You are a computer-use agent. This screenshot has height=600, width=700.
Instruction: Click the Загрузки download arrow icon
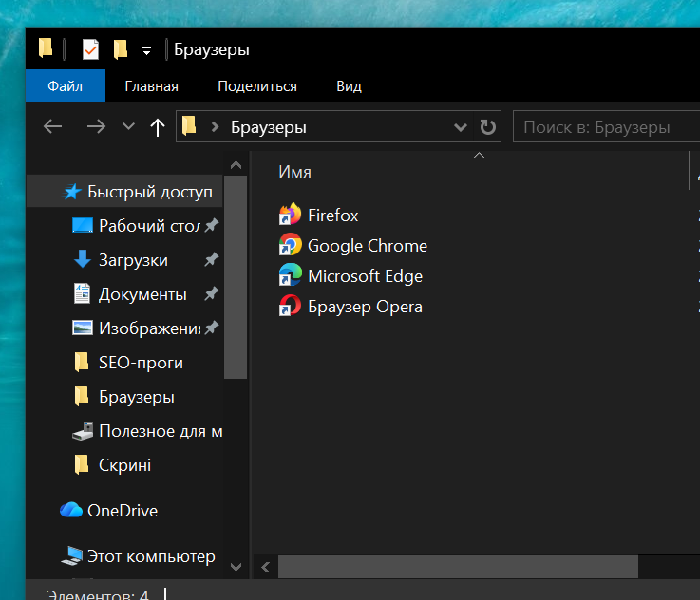click(82, 259)
